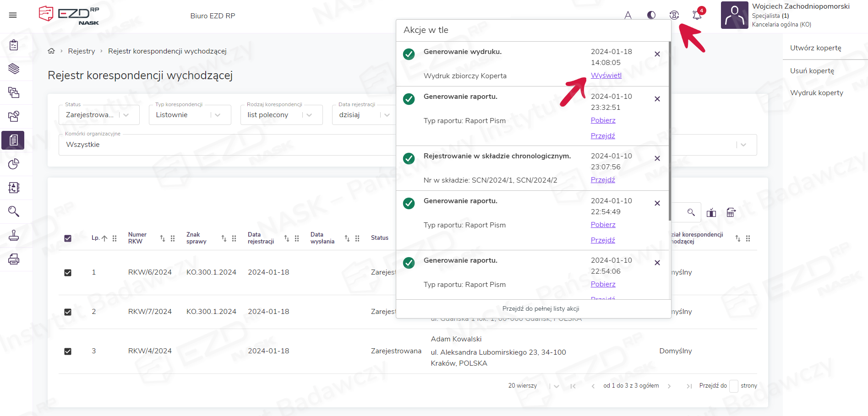The height and width of the screenshot is (416, 868).
Task: Click the Przejdź do page number field
Action: click(x=733, y=386)
